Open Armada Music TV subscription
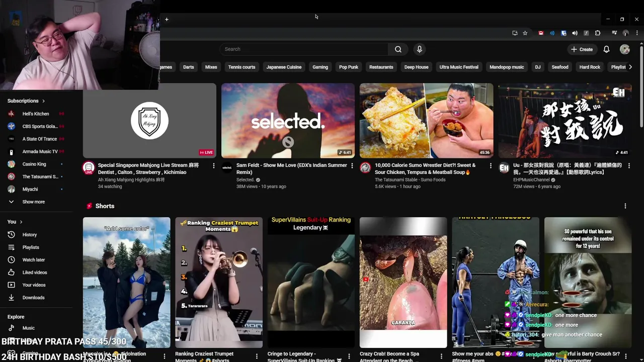 click(x=35, y=151)
